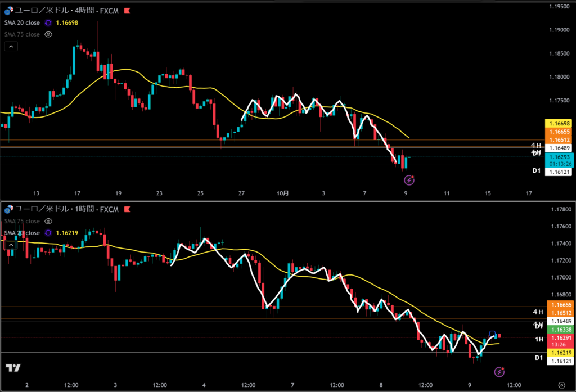Image resolution: width=576 pixels, height=392 pixels.
Task: Select SMA 20 close indicator in 1-hour chart
Action: click(x=21, y=233)
